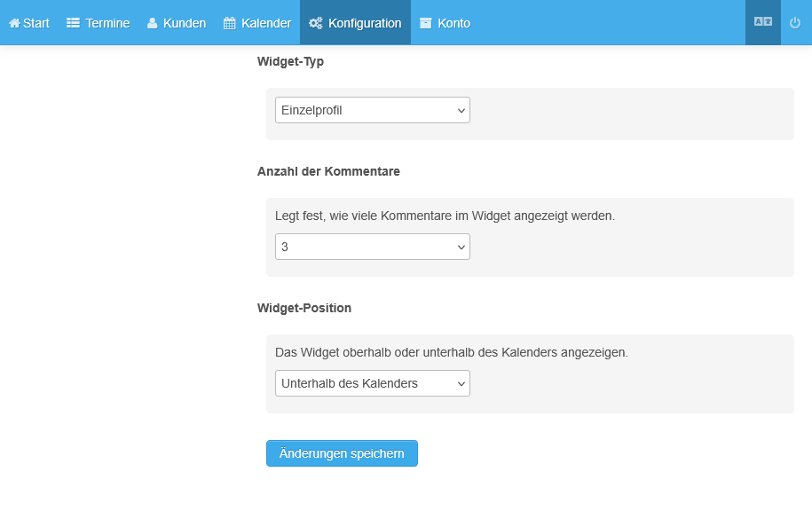The image size is (812, 511).
Task: Open the Konto menu label
Action: tap(454, 23)
